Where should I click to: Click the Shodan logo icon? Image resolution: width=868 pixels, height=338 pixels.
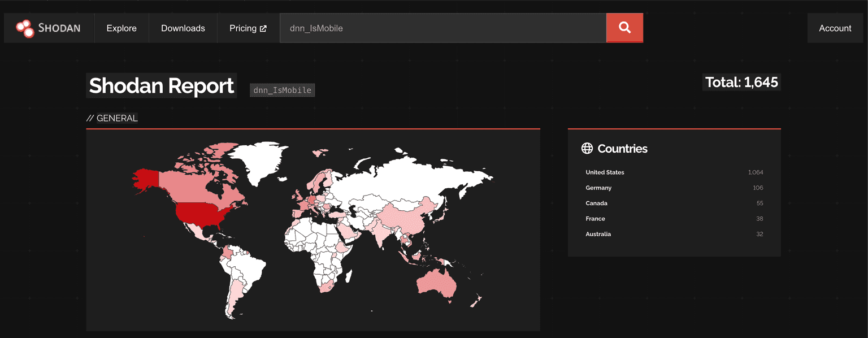pyautogui.click(x=25, y=28)
